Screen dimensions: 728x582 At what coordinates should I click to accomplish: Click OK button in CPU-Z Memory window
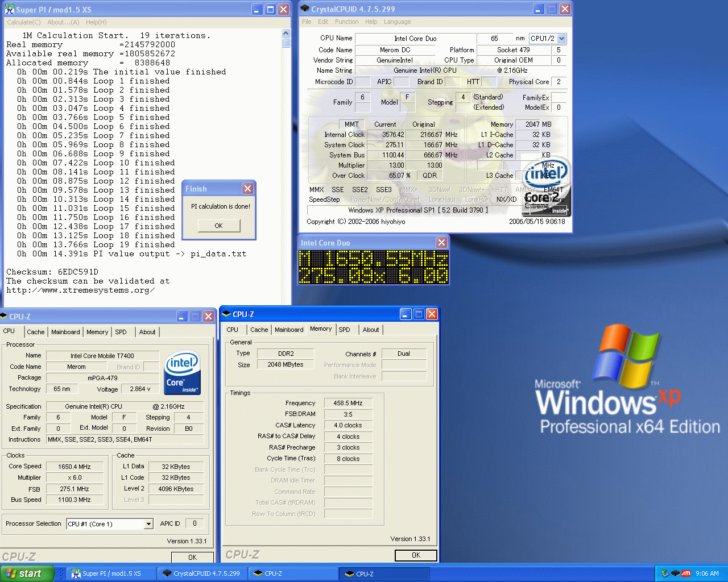pos(416,555)
